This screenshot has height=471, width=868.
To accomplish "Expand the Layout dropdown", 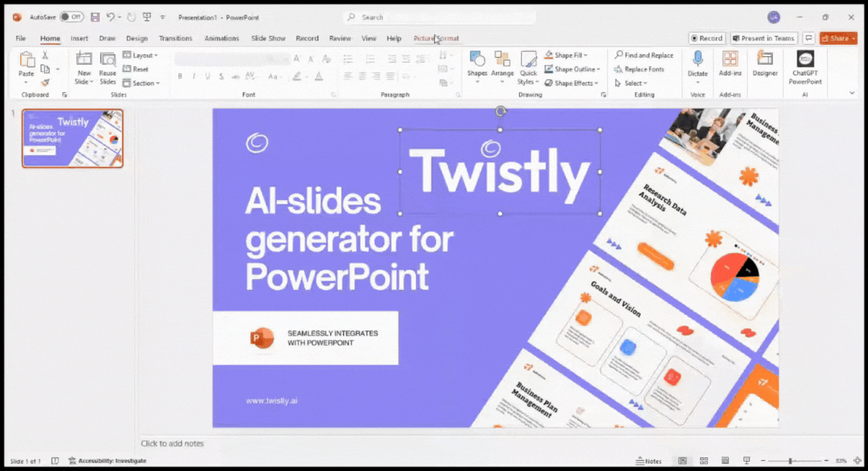I will (140, 55).
